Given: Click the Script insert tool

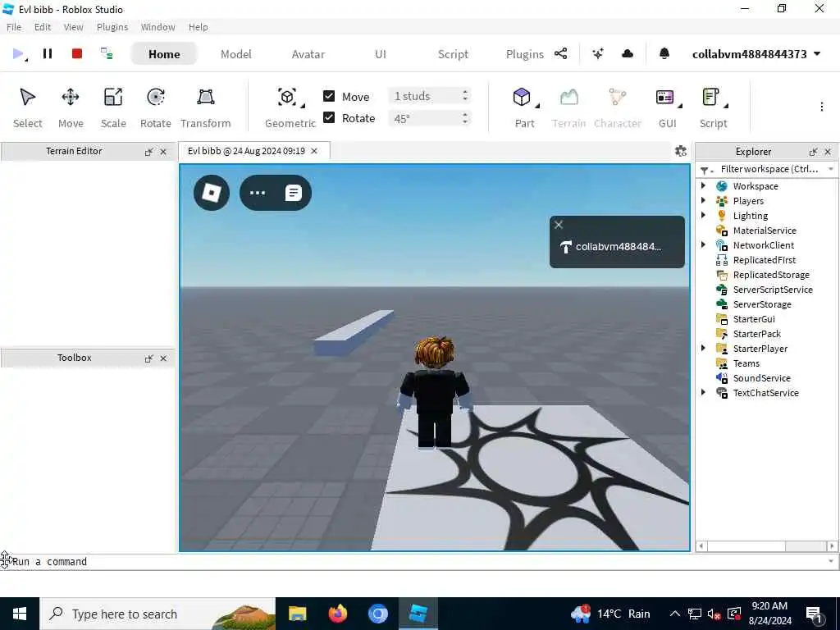Looking at the screenshot, I should coord(714,107).
